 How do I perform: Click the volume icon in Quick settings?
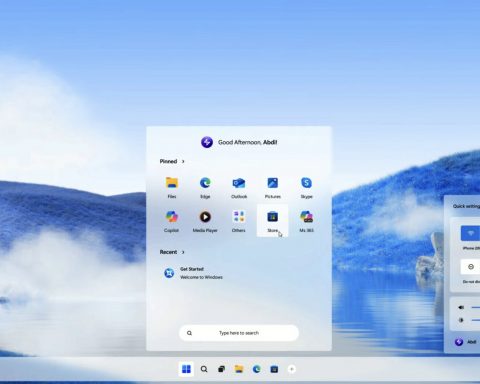461,307
